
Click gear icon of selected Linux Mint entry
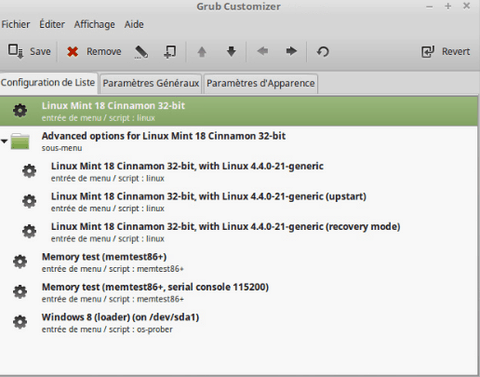(20, 110)
